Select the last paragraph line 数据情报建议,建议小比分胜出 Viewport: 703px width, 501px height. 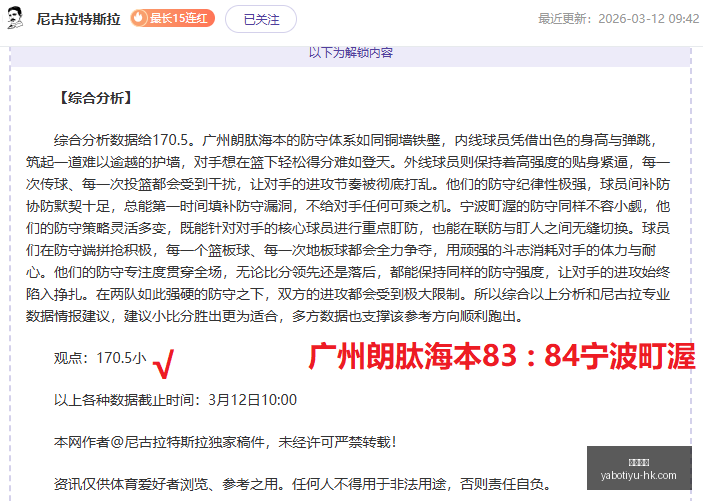point(275,316)
